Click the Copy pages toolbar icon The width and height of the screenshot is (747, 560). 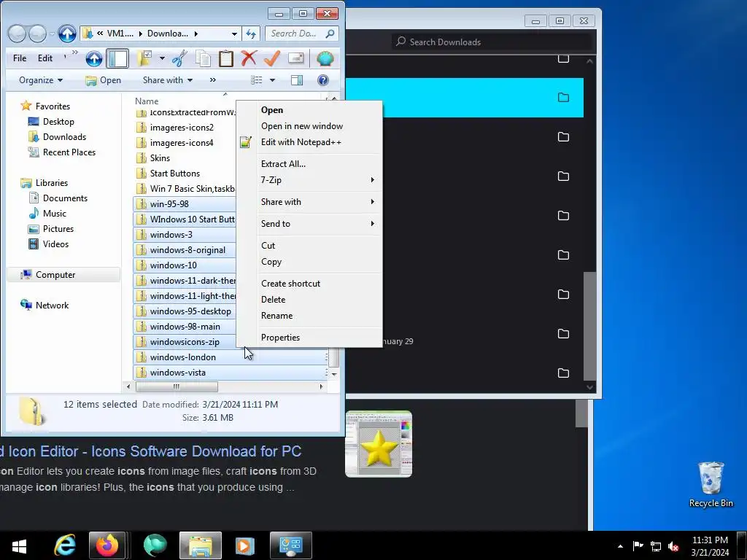point(203,58)
